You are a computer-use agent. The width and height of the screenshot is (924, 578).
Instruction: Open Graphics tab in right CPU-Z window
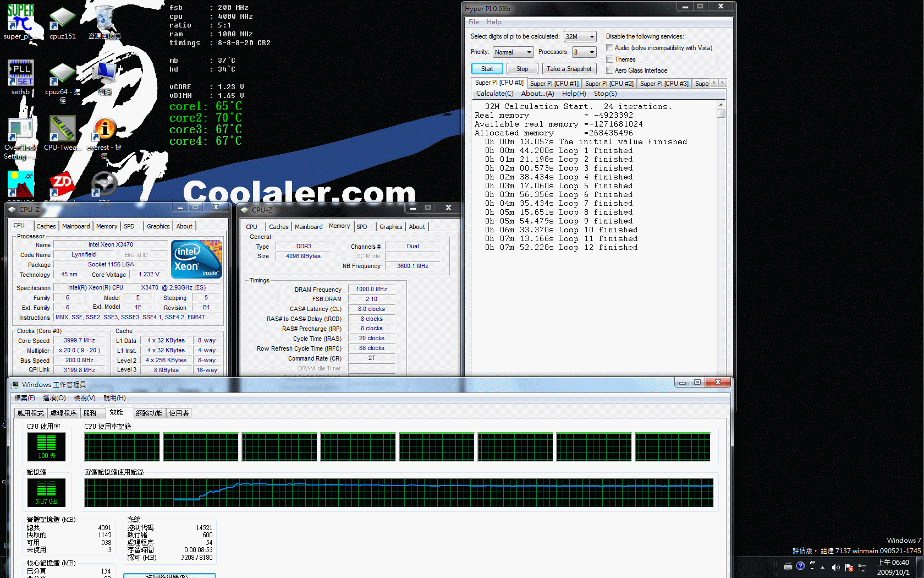tap(391, 227)
